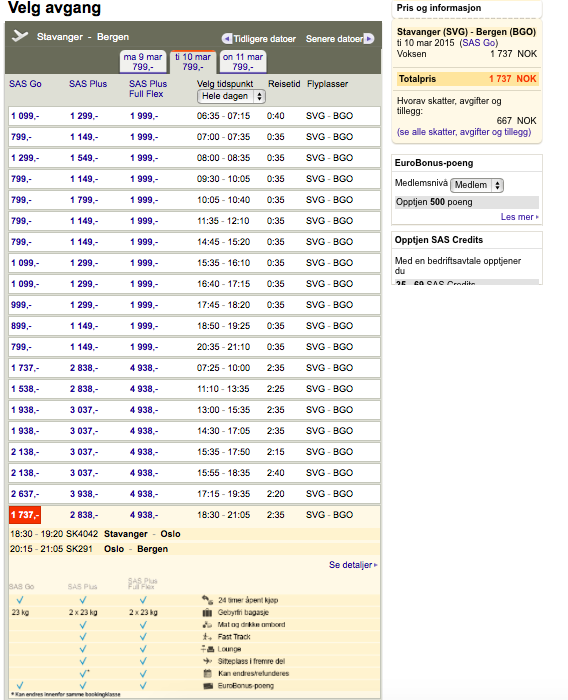568x700 pixels.
Task: Click the Kan endres/refunderes calendar icon
Action: pyautogui.click(x=207, y=673)
